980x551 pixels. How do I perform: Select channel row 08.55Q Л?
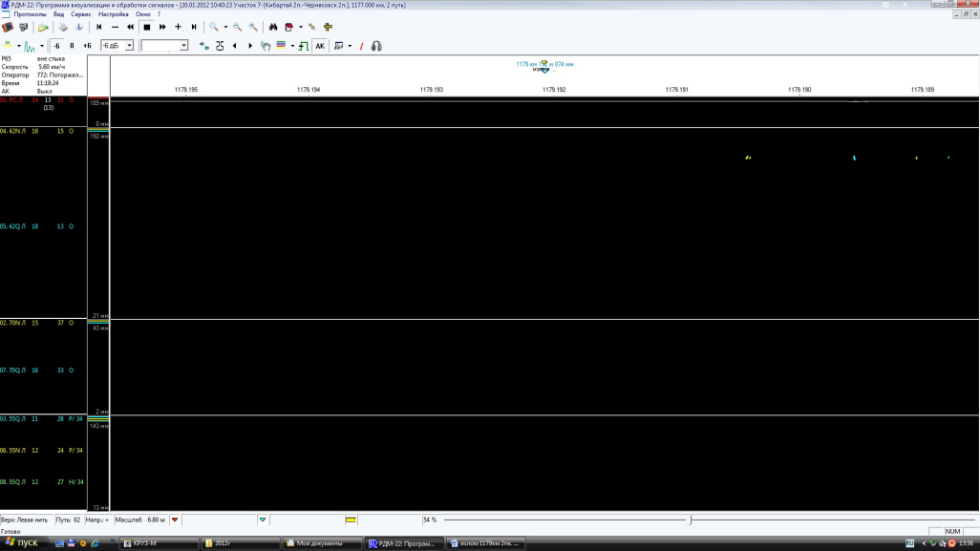click(43, 482)
